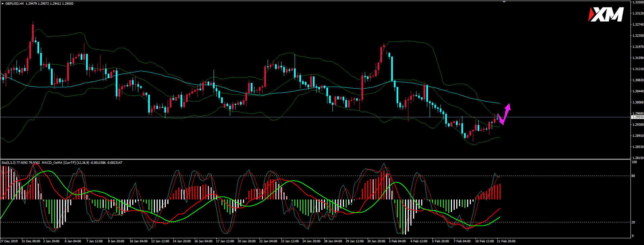Select the 13 Jan 12:00 time label

pos(160,241)
